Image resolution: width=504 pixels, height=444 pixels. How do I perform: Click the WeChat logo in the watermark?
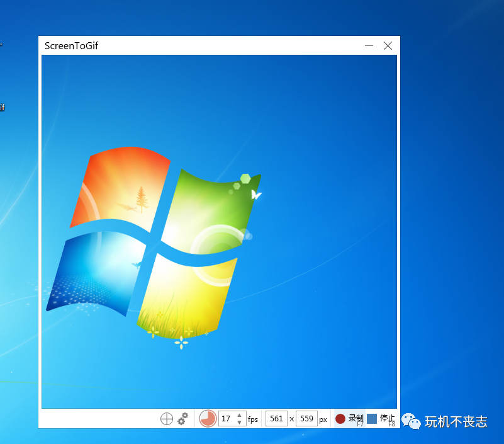click(411, 421)
